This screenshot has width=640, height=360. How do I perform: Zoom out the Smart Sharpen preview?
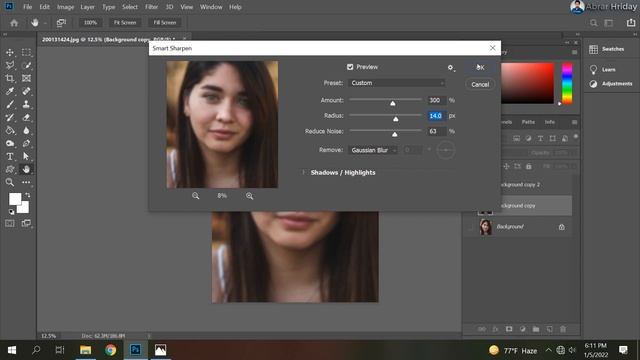(196, 196)
